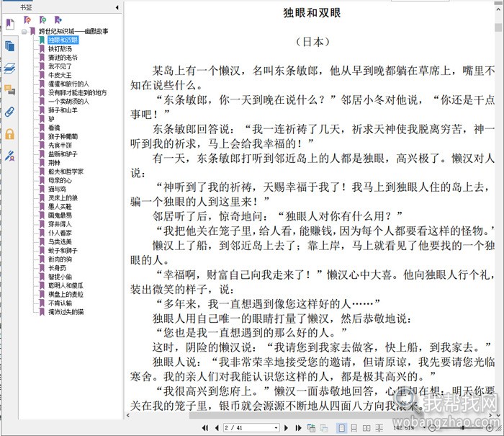Viewport: 504px width, 436px height.
Task: Select the bookmark 独眼和双眼
Action: tap(63, 40)
